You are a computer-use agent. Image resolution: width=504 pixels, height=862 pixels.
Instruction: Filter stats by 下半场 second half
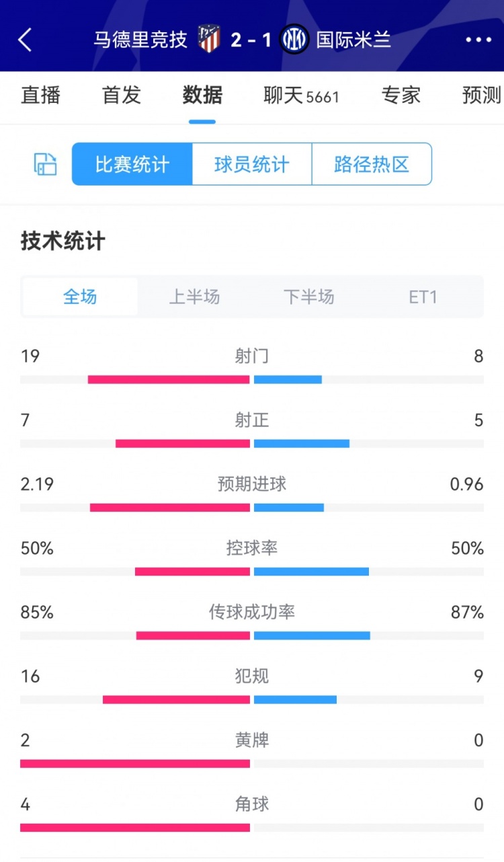tap(308, 297)
